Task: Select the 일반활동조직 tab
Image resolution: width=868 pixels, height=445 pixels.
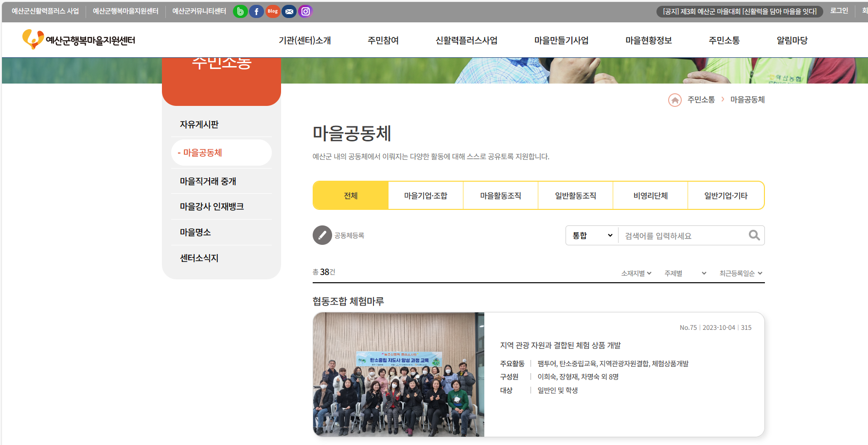Action: 575,195
